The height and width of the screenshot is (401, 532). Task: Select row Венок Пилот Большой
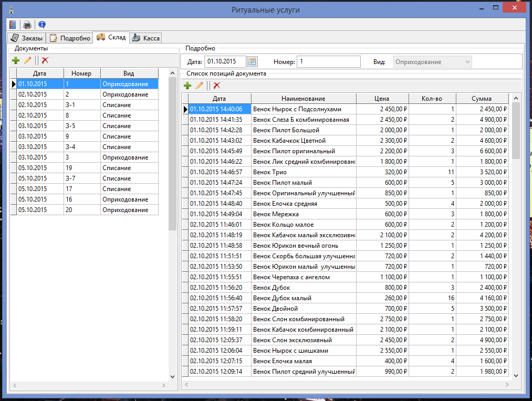pos(346,130)
